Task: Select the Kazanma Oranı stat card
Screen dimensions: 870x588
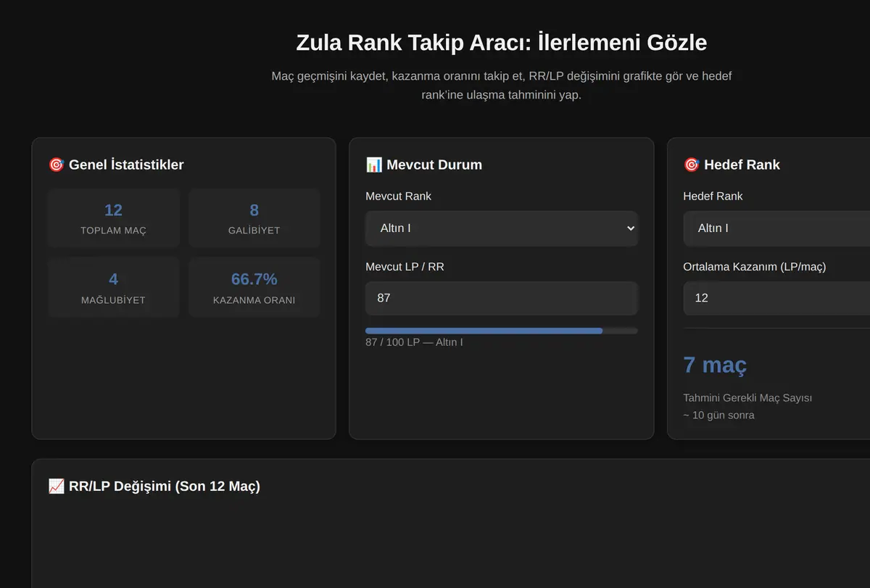Action: coord(254,287)
